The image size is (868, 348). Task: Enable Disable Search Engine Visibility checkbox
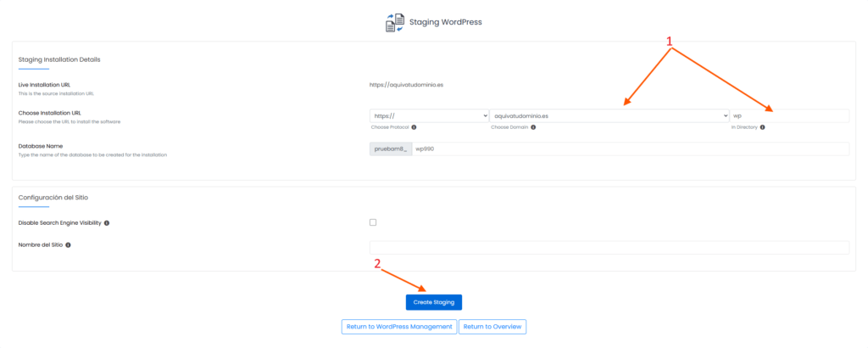[x=373, y=222]
